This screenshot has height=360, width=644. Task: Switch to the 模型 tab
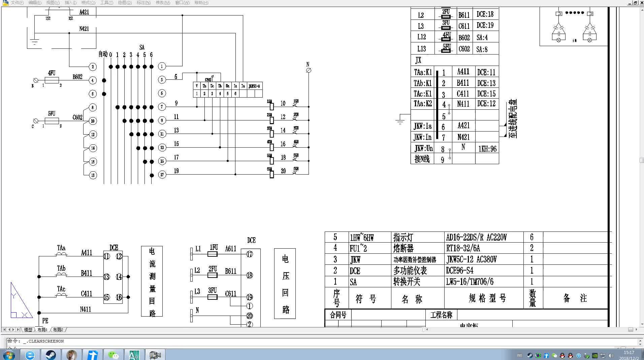[x=28, y=330]
